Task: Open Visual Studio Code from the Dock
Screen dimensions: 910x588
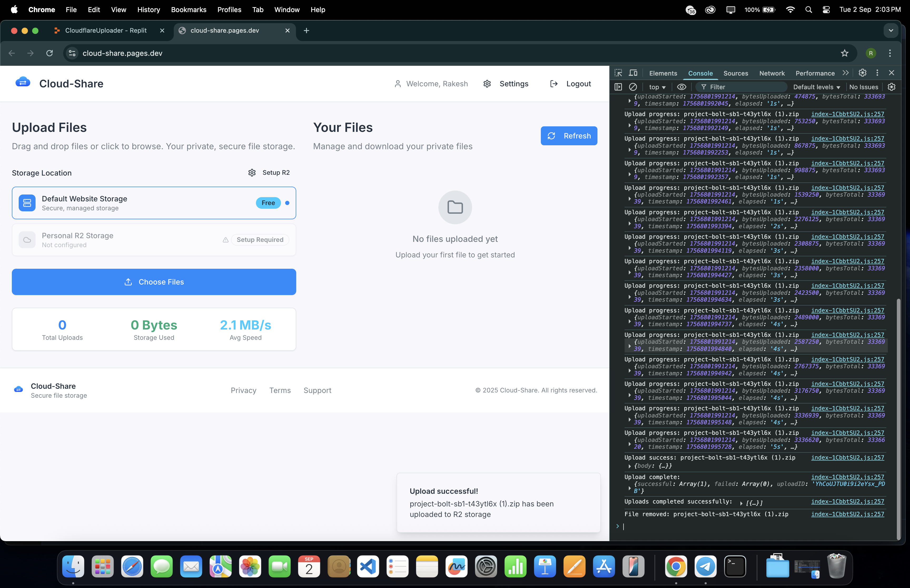Action: 368,566
